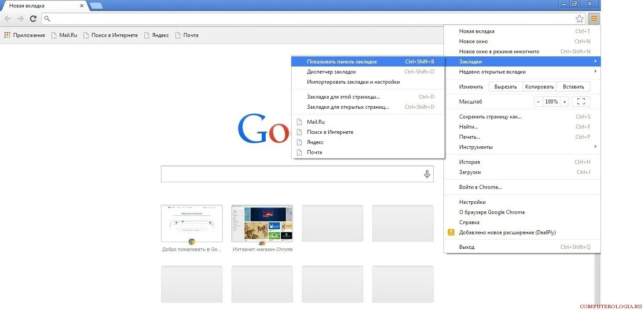The image size is (644, 310).
Task: Open Яндекс bookmark in bookmarks bar
Action: coord(157,35)
